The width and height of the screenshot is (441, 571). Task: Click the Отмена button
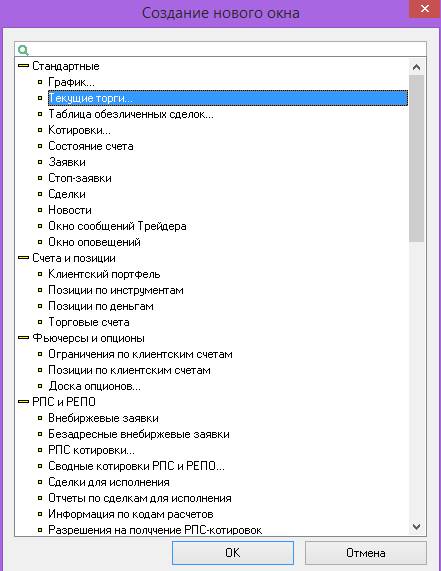(366, 553)
